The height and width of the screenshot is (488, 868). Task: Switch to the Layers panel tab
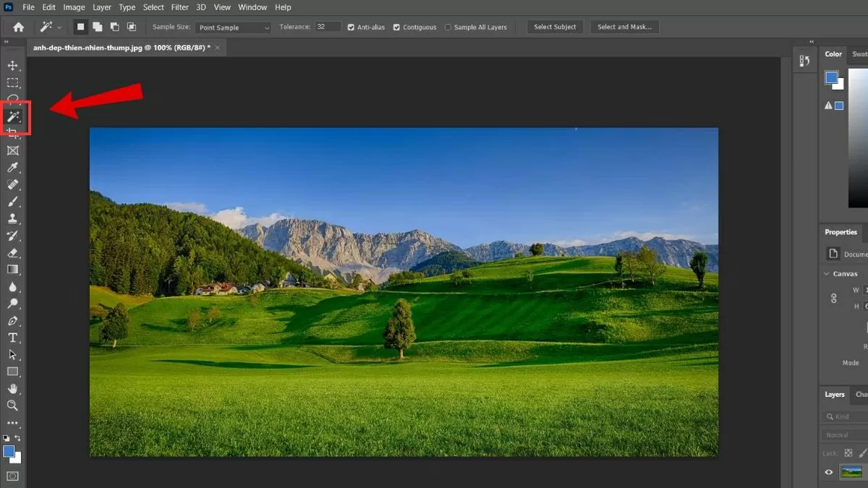835,395
